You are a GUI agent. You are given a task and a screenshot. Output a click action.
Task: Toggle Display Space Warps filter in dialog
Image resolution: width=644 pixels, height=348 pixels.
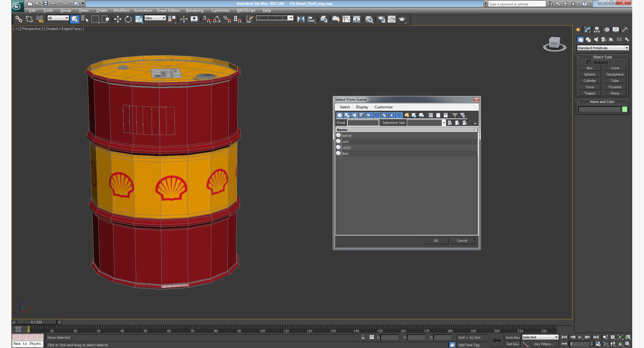click(377, 115)
